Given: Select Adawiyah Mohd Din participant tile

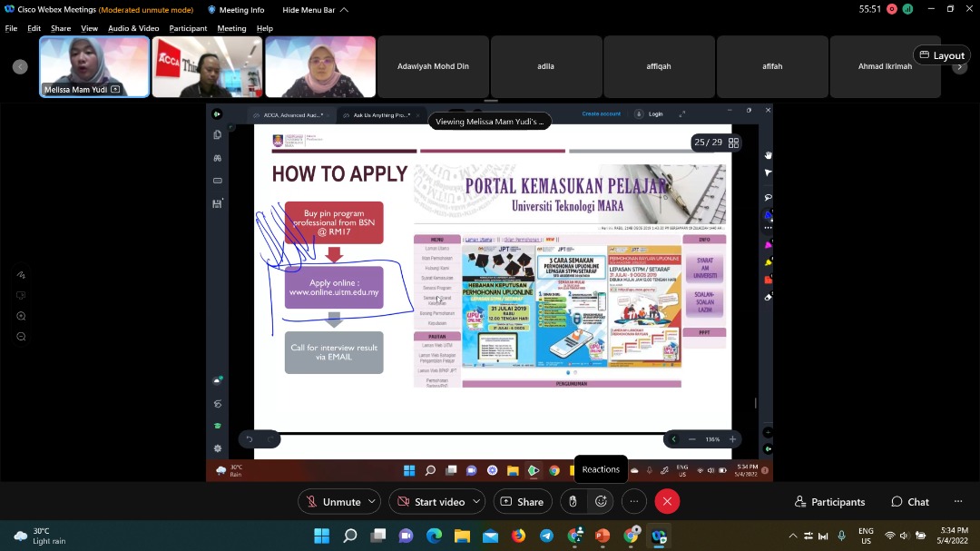Looking at the screenshot, I should pos(433,66).
